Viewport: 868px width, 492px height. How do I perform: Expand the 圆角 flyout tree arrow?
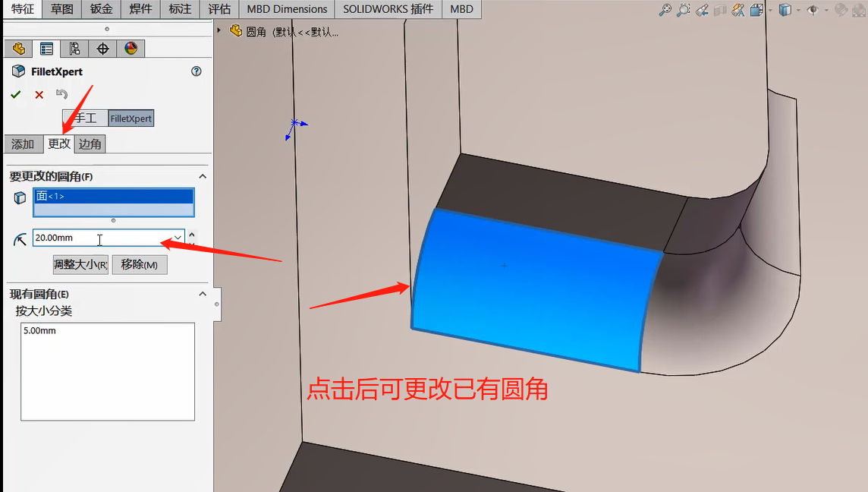coord(219,30)
